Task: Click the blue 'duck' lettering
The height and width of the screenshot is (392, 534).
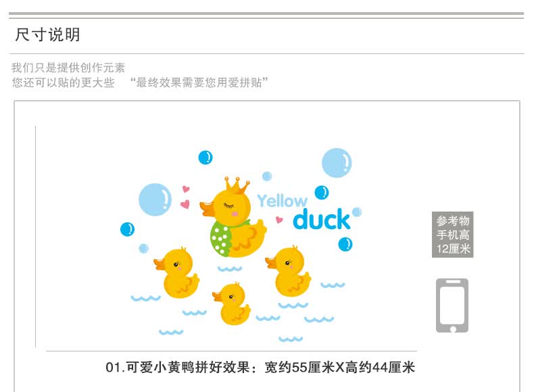Action: pos(321,219)
